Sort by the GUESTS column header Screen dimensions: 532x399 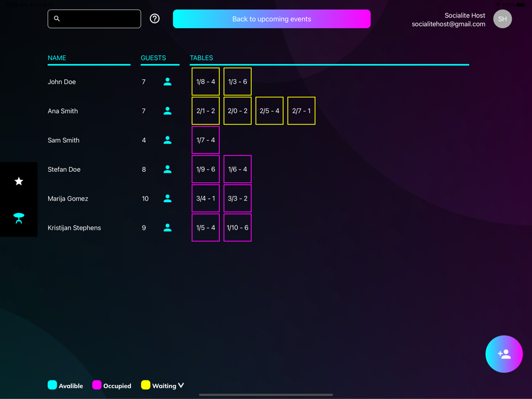[153, 58]
